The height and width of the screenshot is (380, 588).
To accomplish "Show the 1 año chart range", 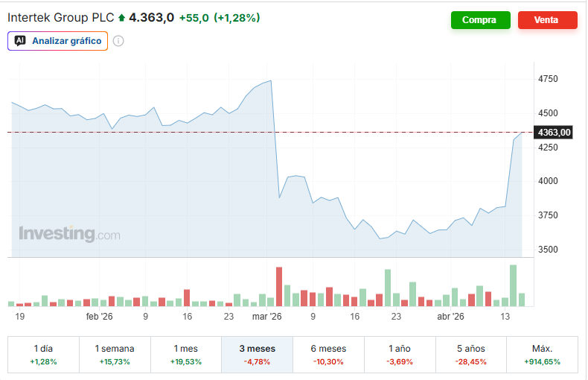I will pyautogui.click(x=400, y=355).
